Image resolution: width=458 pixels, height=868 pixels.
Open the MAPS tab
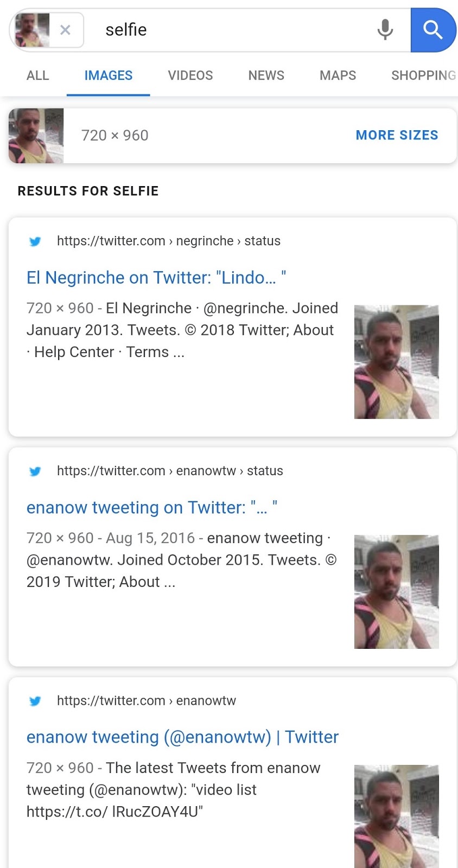point(338,75)
